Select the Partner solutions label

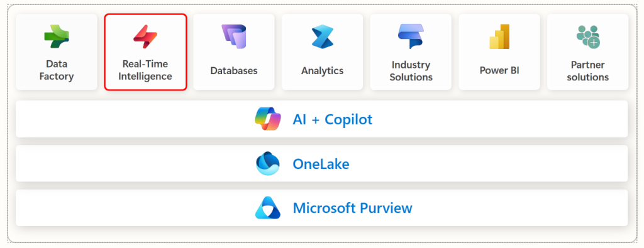(x=588, y=71)
